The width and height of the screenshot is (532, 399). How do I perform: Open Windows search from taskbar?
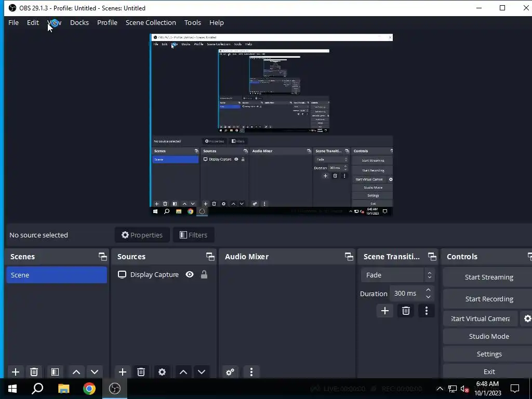[37, 389]
